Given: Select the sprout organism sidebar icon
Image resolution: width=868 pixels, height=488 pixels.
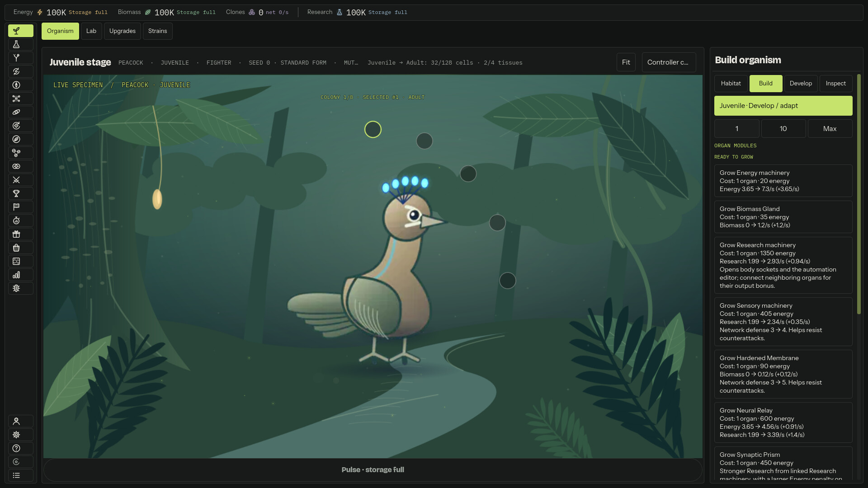Looking at the screenshot, I should pyautogui.click(x=20, y=31).
